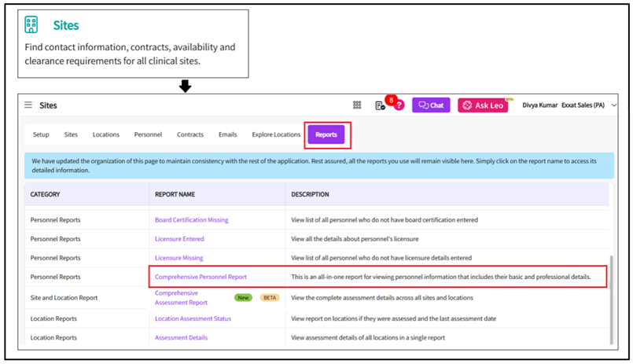
Task: Open the Personnel tab
Action: click(148, 134)
